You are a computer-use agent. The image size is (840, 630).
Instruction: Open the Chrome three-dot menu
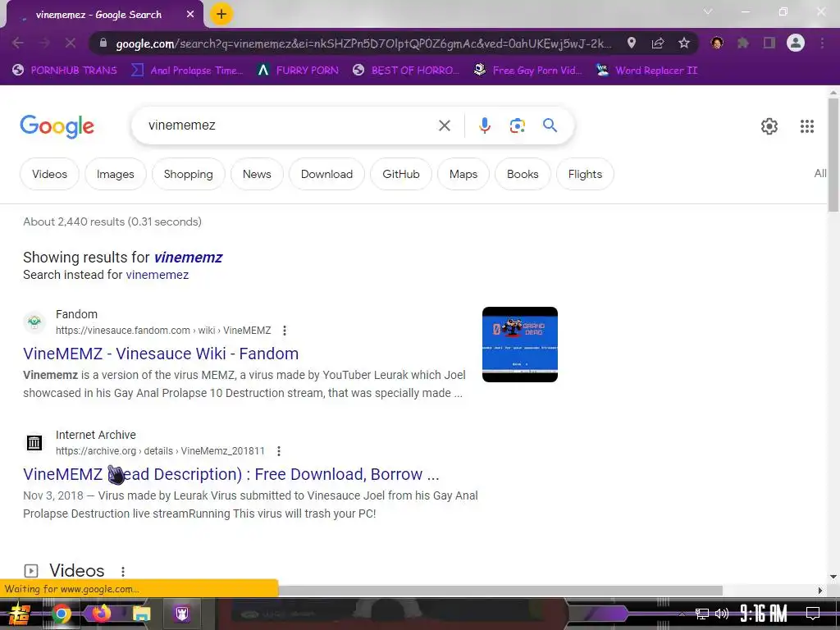click(x=822, y=43)
